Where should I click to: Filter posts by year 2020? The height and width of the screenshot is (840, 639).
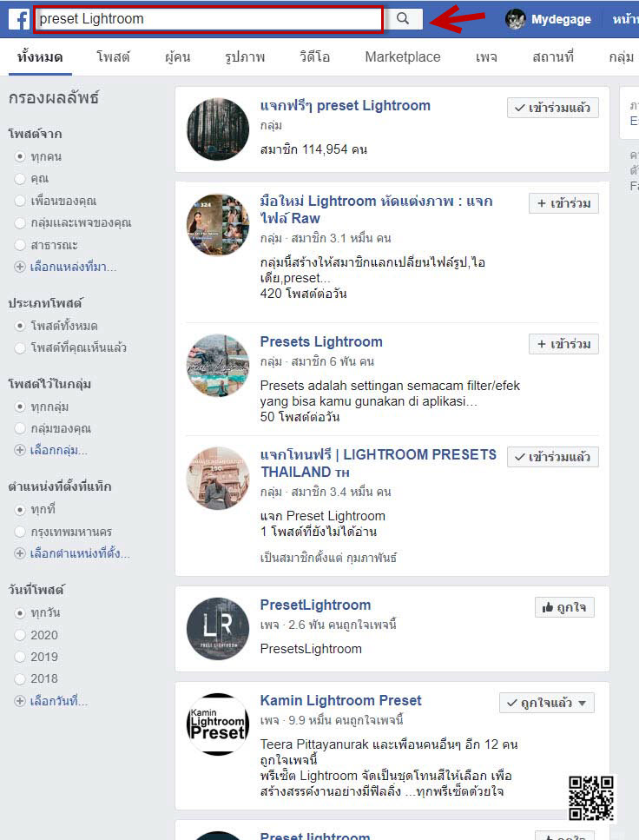tap(20, 635)
